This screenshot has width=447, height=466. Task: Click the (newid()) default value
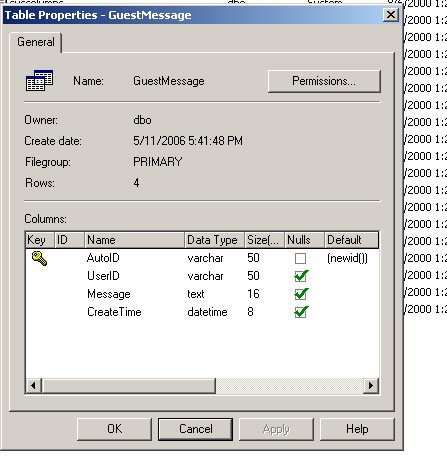(347, 258)
